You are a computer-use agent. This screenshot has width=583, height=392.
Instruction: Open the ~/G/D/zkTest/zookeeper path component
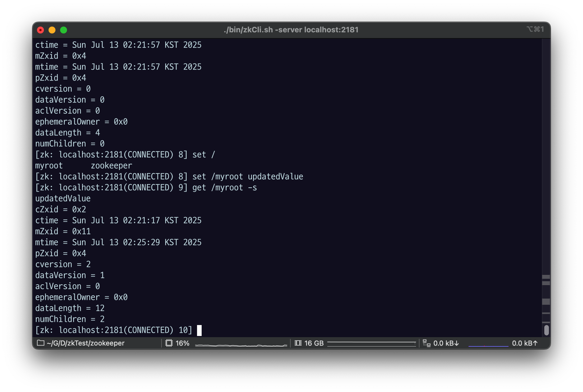pos(86,343)
